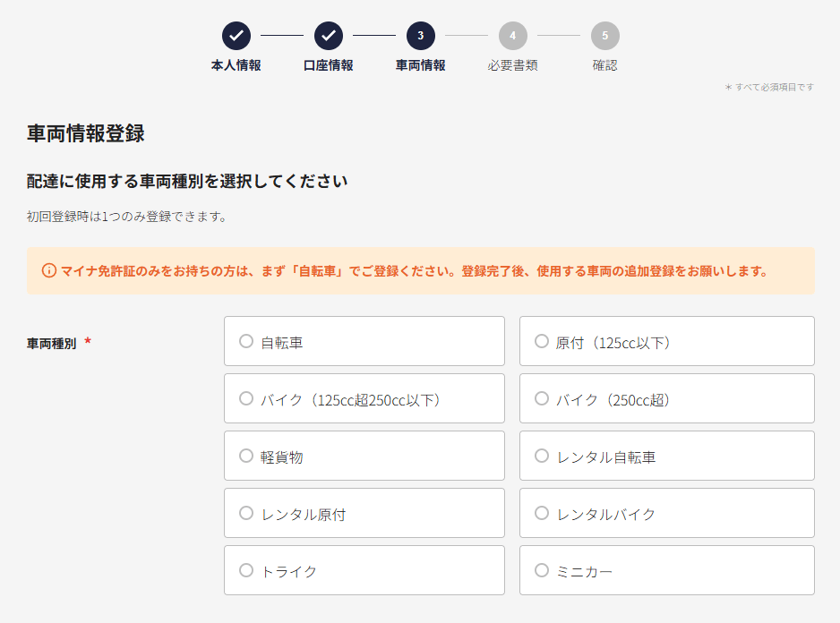Click the step 5 確認 circle
The image size is (840, 623).
pyautogui.click(x=604, y=36)
